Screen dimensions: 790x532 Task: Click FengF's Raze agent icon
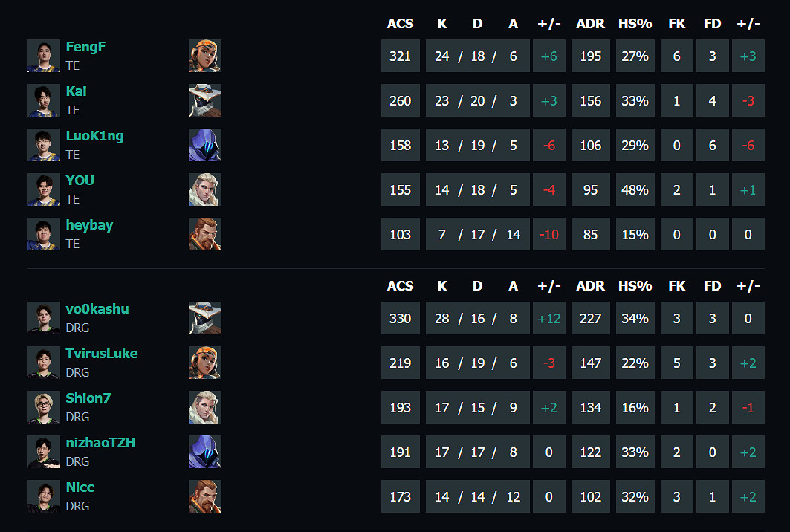tap(204, 56)
